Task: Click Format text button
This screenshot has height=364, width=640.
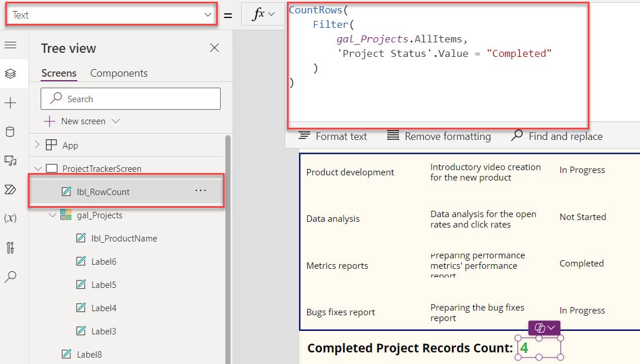Action: pyautogui.click(x=333, y=136)
